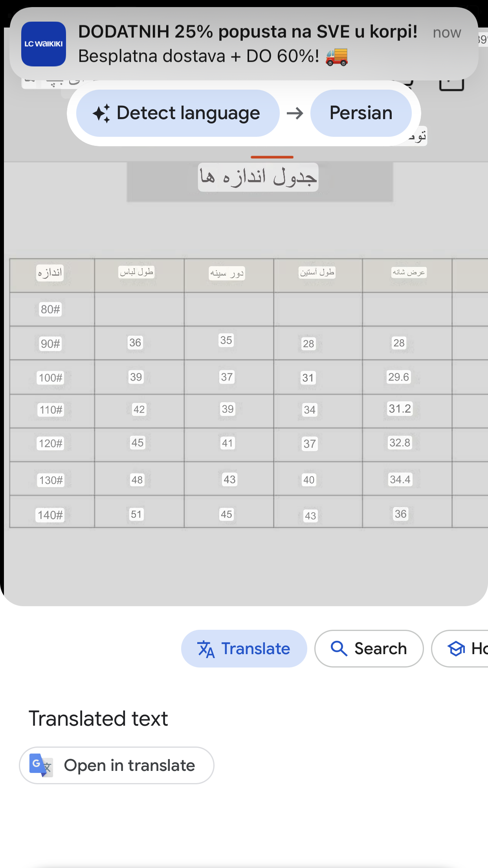Select the 29.6 value in table
488x868 pixels.
coord(398,377)
